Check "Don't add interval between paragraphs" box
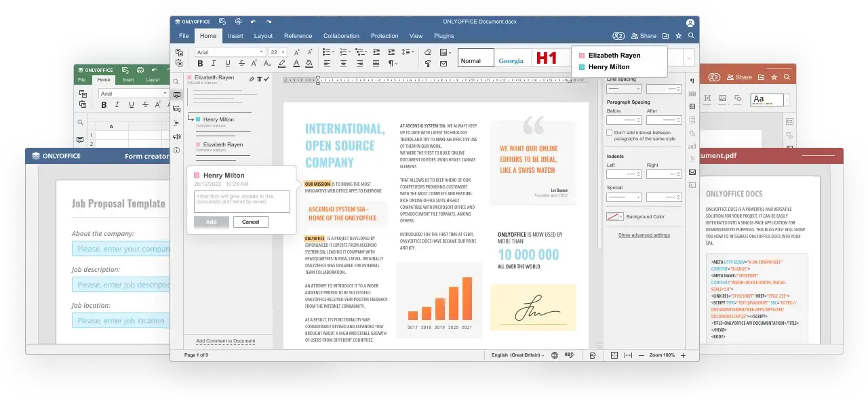The width and height of the screenshot is (868, 400). (609, 133)
